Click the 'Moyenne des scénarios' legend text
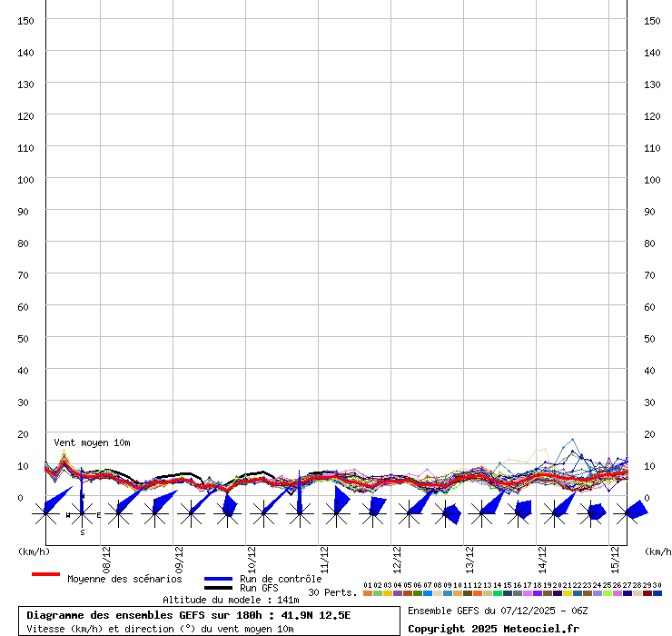672x636 pixels. click(124, 579)
